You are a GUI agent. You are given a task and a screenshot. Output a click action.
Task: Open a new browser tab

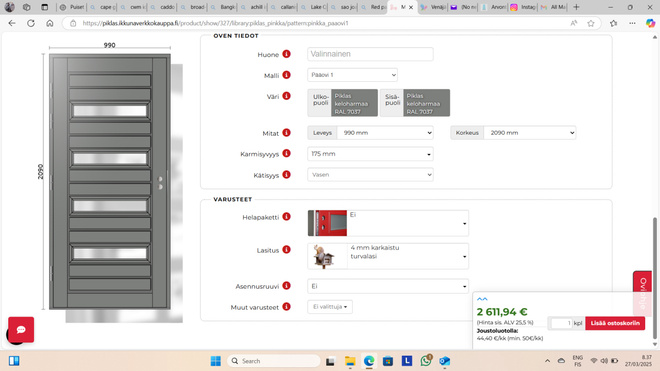[576, 7]
